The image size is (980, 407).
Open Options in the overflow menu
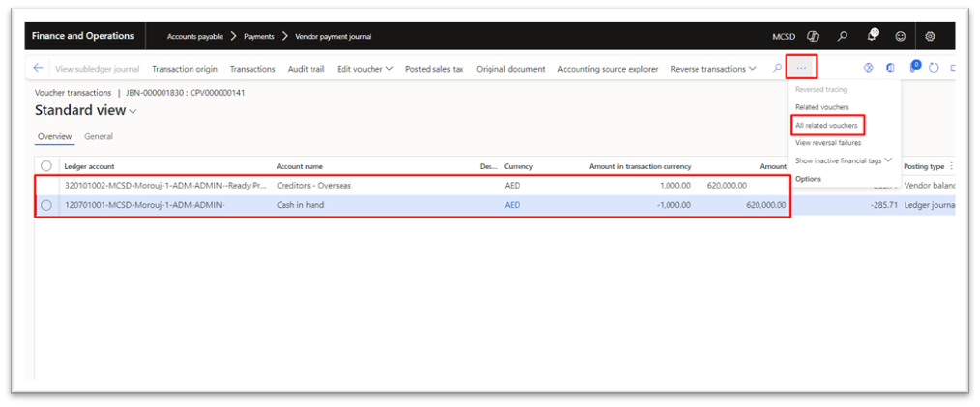pos(808,179)
